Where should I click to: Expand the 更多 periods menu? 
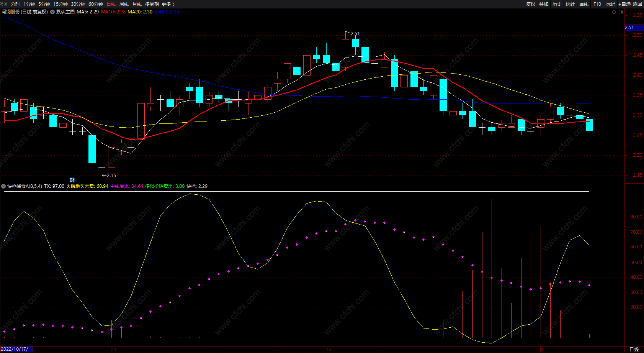coord(168,4)
